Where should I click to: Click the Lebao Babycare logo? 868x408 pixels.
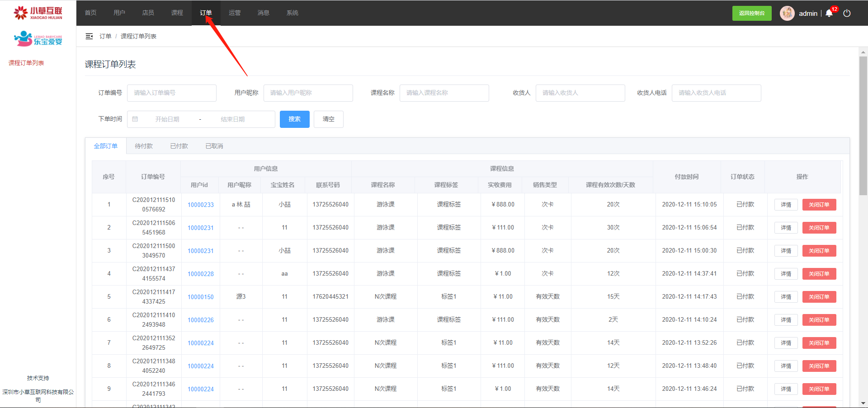pos(38,39)
